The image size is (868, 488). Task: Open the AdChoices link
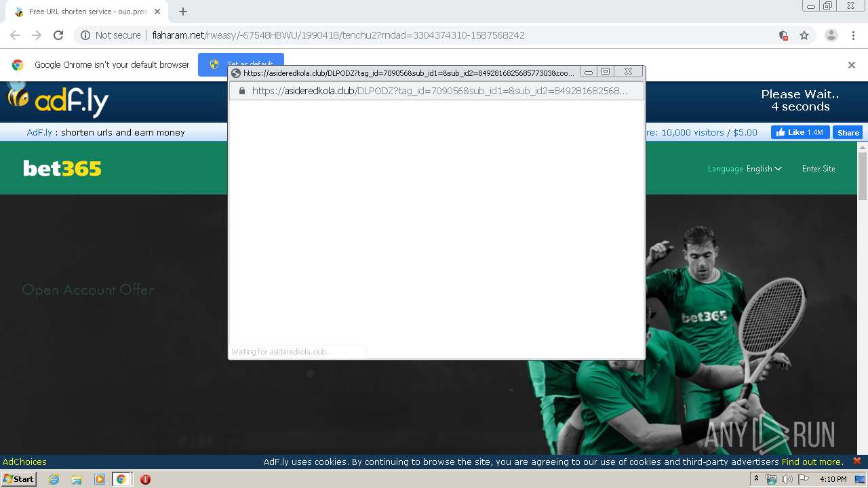tap(24, 462)
